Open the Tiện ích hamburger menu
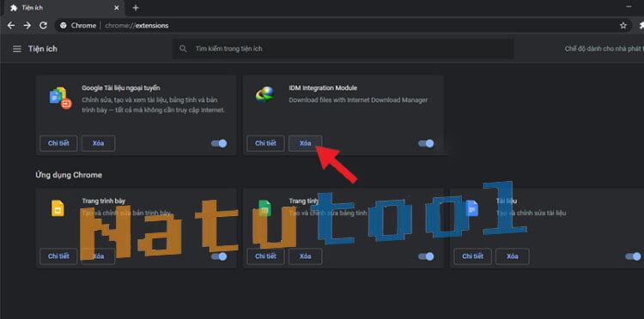 click(x=17, y=49)
